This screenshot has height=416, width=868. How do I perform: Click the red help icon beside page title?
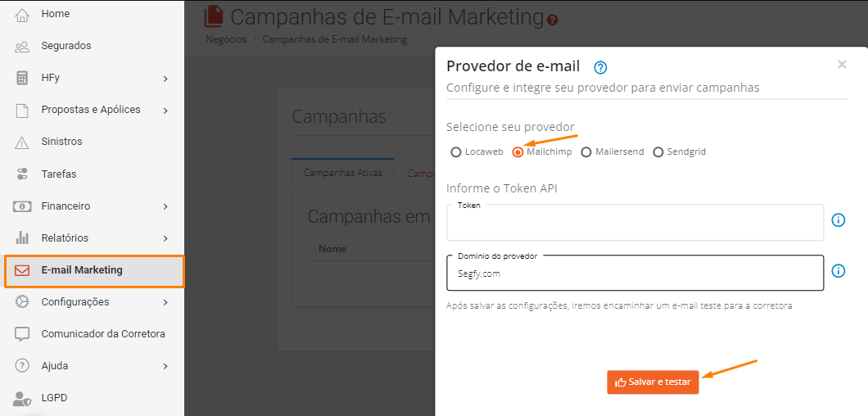553,20
